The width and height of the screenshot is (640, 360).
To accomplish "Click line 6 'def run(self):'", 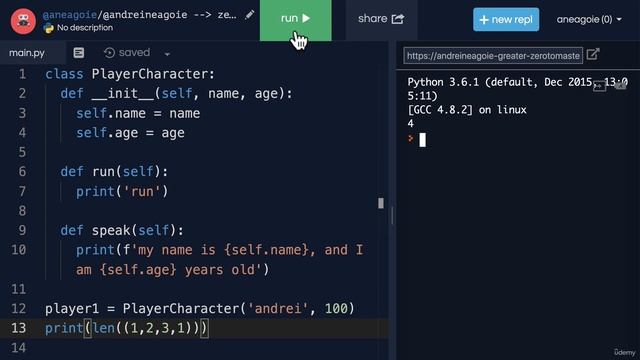I will [114, 172].
